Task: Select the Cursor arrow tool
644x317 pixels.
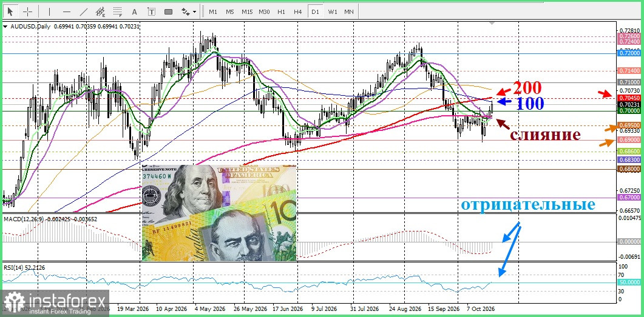Action: pos(11,12)
